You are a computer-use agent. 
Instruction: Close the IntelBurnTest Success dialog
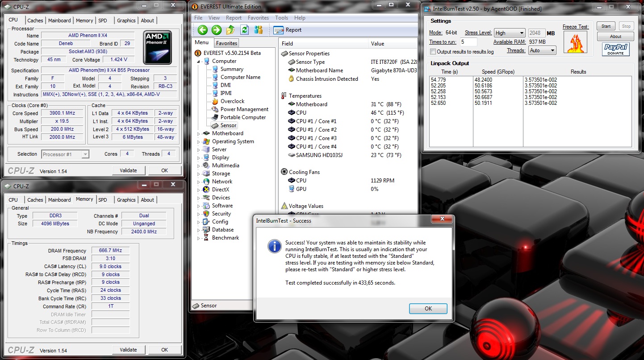(x=442, y=219)
